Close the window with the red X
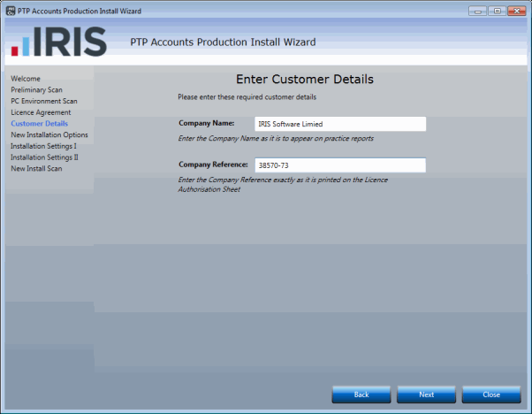The width and height of the screenshot is (532, 414). (517, 11)
